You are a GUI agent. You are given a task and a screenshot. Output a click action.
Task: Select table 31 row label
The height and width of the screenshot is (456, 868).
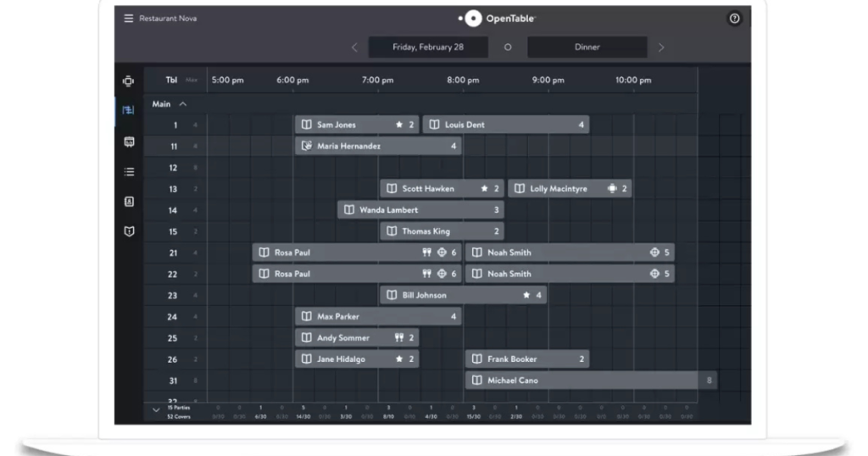click(173, 381)
